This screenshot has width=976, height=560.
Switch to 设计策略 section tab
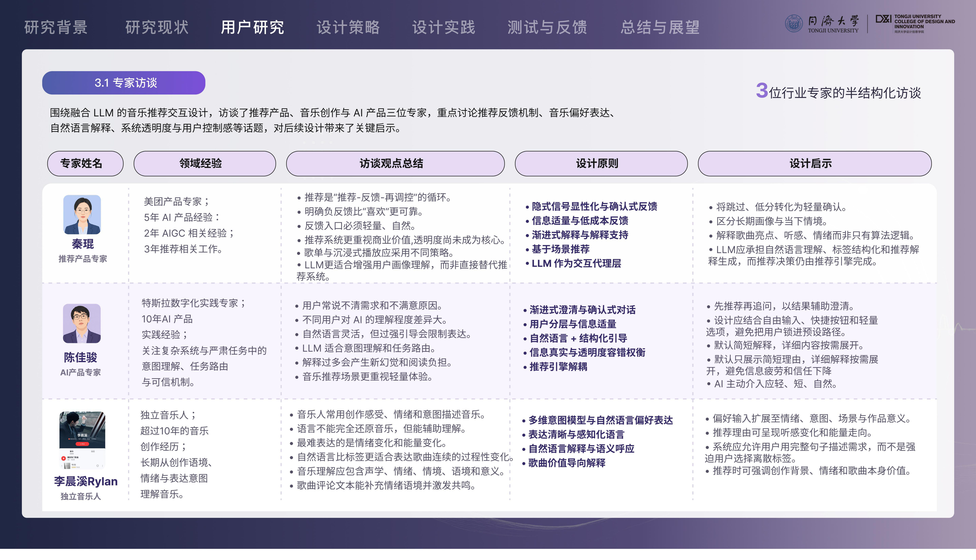[x=348, y=27]
